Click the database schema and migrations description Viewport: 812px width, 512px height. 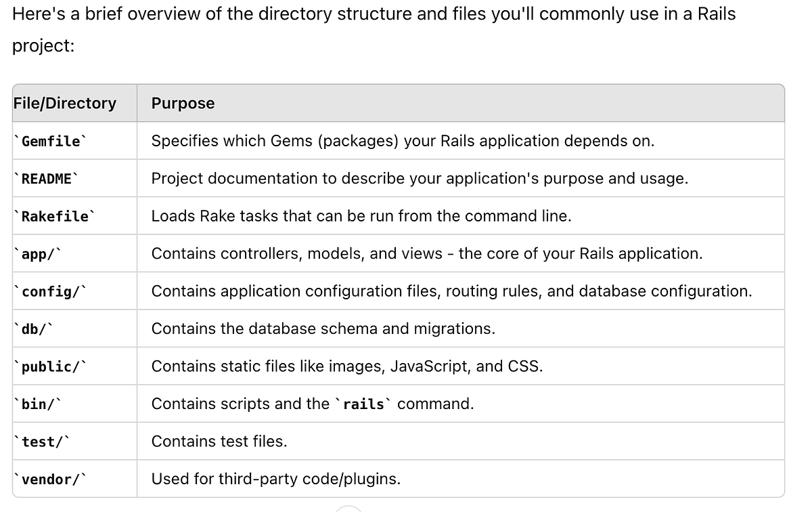[x=323, y=329]
